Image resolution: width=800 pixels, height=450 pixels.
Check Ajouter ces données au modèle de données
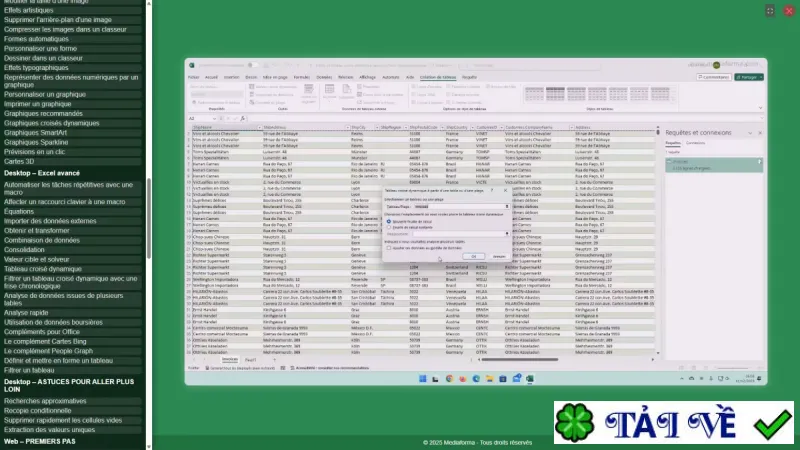pos(389,248)
